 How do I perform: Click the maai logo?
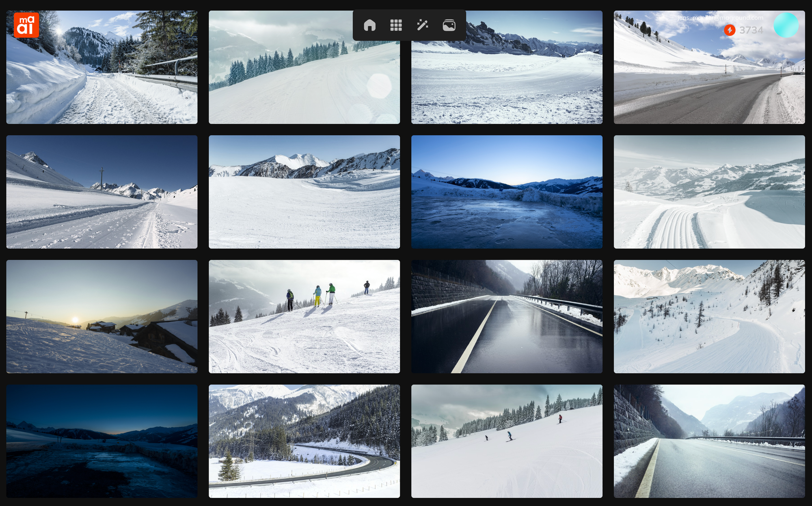click(26, 25)
